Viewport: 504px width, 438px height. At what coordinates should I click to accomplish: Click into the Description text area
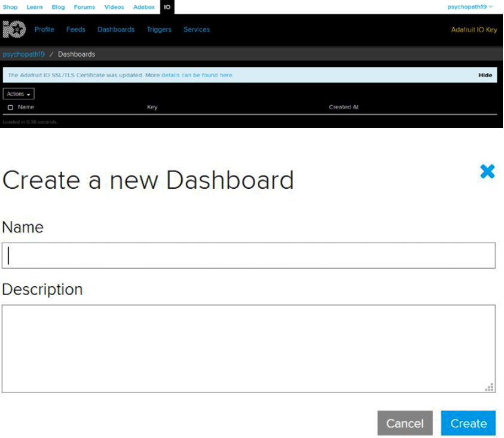249,348
